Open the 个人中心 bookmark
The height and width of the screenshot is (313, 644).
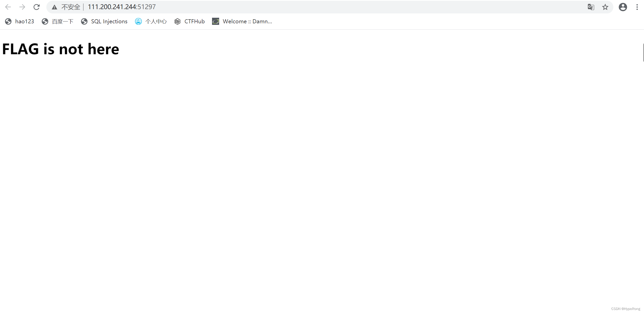pos(151,22)
